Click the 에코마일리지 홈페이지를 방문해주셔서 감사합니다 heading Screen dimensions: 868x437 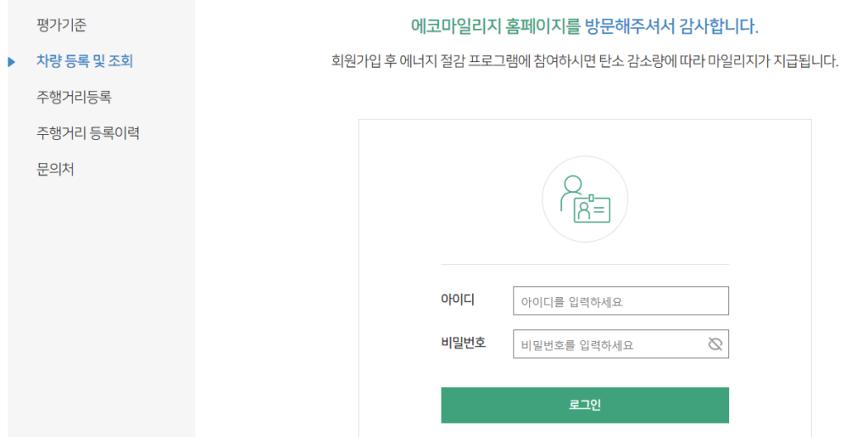click(585, 26)
